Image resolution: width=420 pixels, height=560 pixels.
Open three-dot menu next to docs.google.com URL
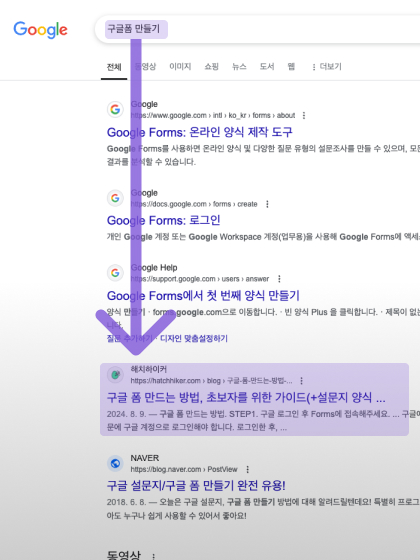[x=267, y=204]
